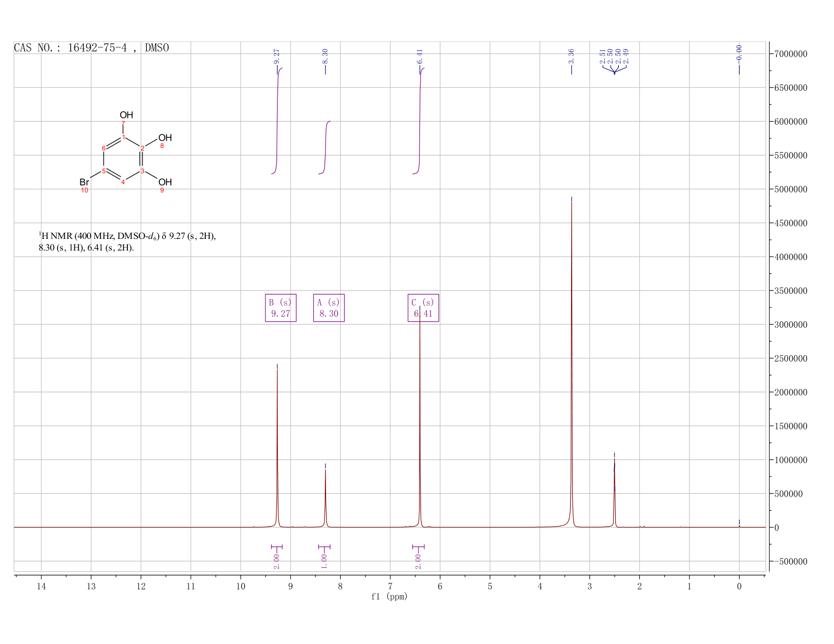The width and height of the screenshot is (834, 644).
Task: Click the 0.00 TMS peak label
Action: pos(739,52)
